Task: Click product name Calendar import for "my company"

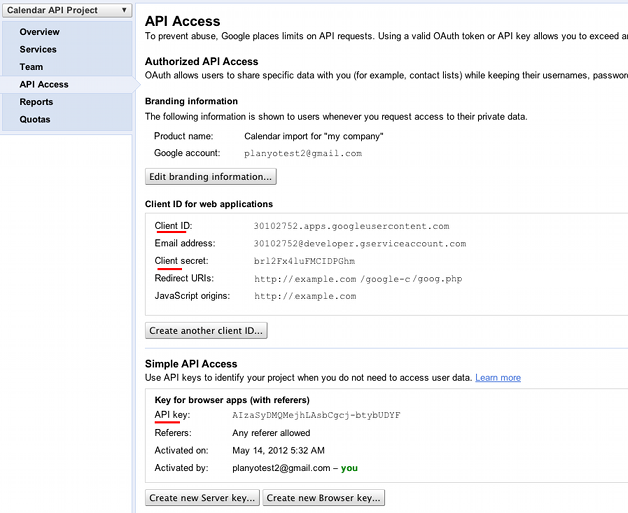Action: click(314, 136)
